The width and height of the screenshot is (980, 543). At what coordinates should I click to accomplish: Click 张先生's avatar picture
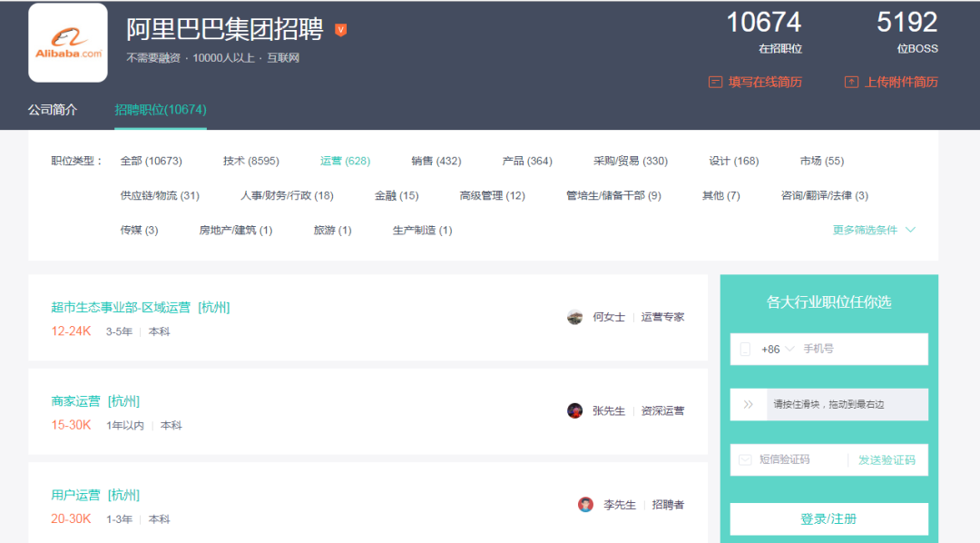tap(575, 411)
